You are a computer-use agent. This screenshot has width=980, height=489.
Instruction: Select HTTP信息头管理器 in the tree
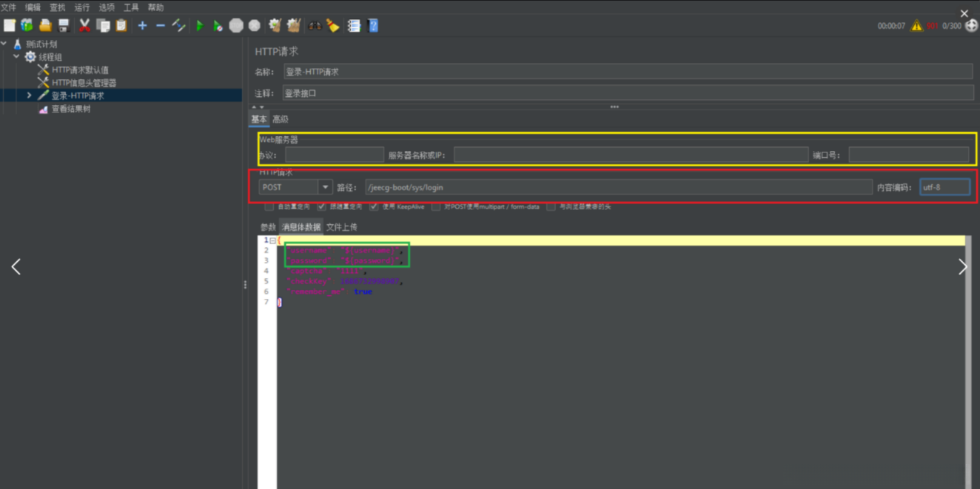pos(84,83)
